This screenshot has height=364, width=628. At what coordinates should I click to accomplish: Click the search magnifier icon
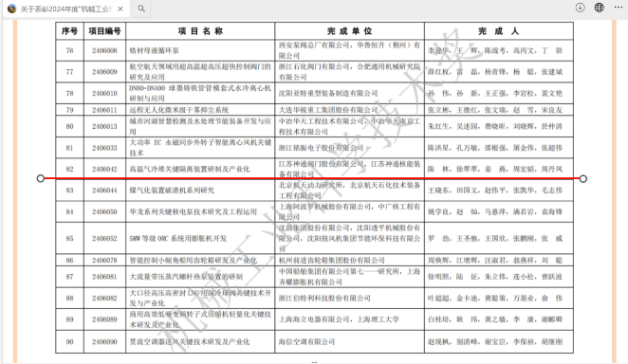pos(141,9)
